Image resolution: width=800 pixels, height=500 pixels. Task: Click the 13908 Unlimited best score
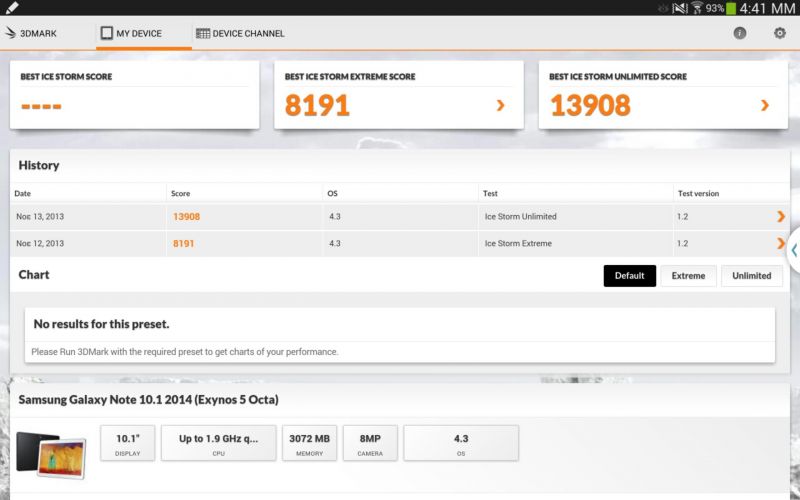[x=590, y=105]
